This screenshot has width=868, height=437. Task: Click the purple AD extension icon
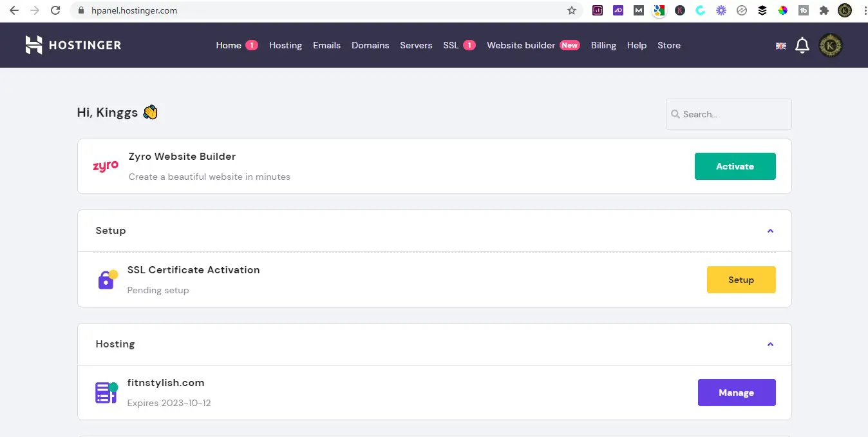618,10
